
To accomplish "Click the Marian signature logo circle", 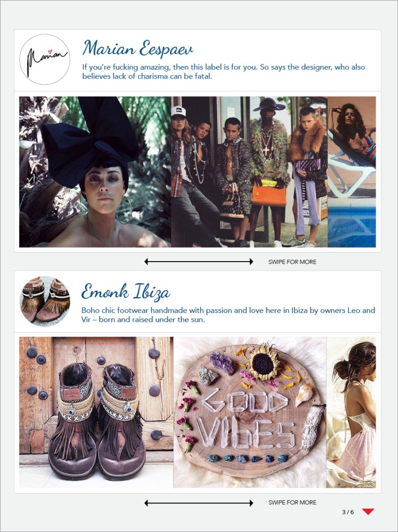I will pyautogui.click(x=45, y=59).
